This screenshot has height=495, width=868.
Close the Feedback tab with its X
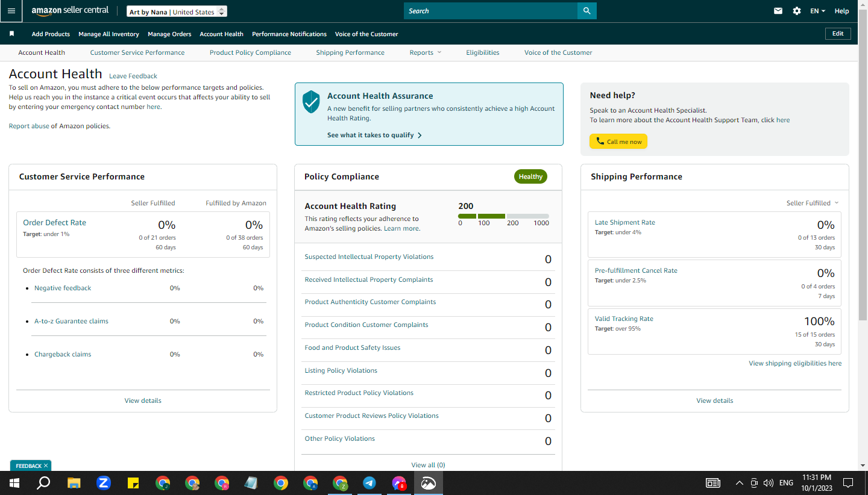point(46,465)
